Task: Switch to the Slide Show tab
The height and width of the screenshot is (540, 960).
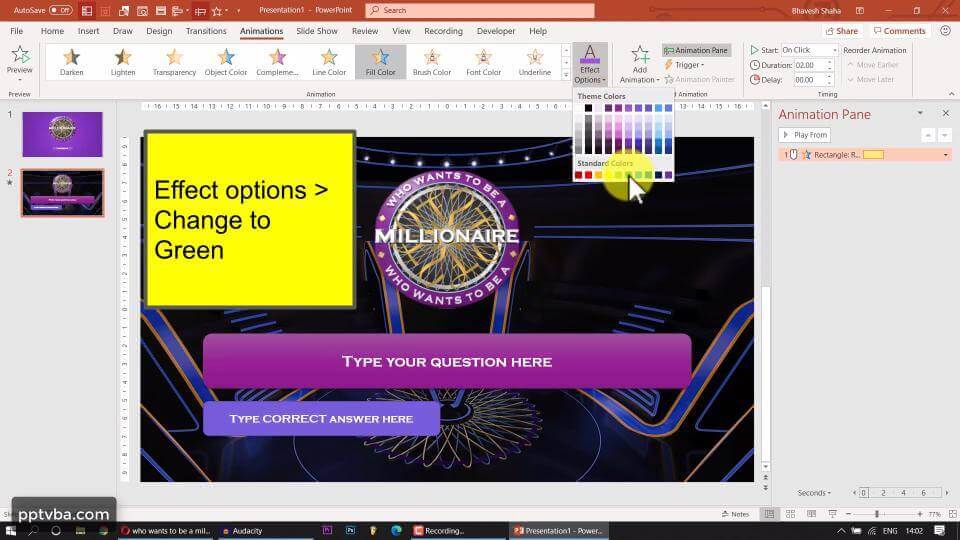Action: [317, 31]
